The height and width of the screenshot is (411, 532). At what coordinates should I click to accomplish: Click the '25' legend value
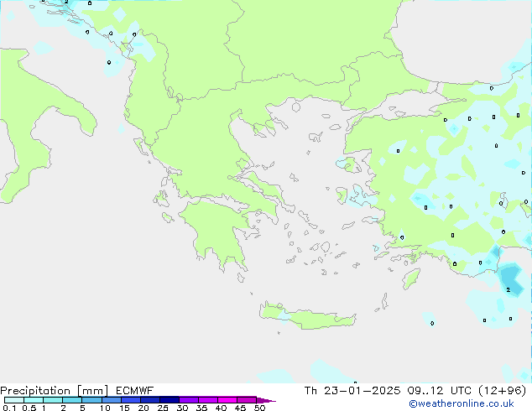click(x=163, y=408)
